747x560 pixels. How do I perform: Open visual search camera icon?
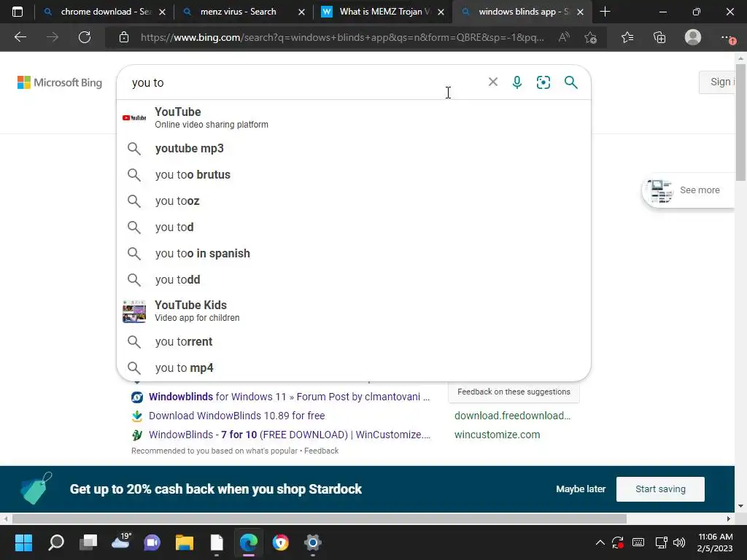[x=543, y=82]
